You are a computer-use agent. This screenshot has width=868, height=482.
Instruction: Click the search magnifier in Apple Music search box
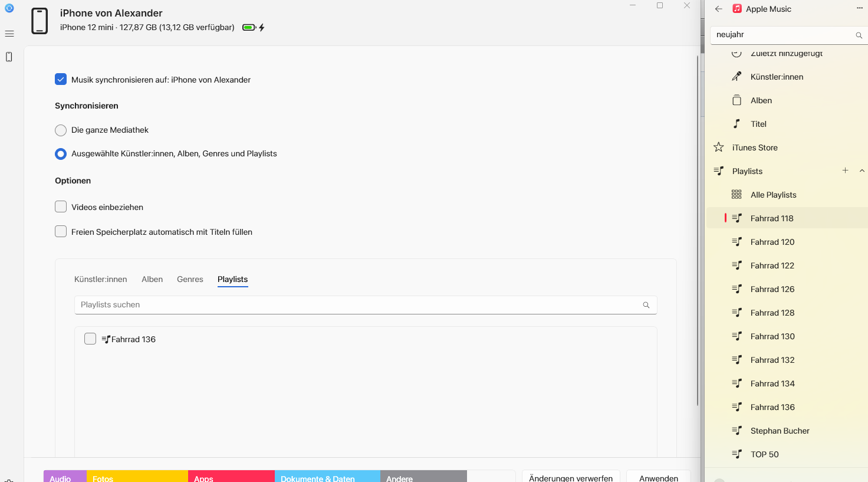pos(859,35)
